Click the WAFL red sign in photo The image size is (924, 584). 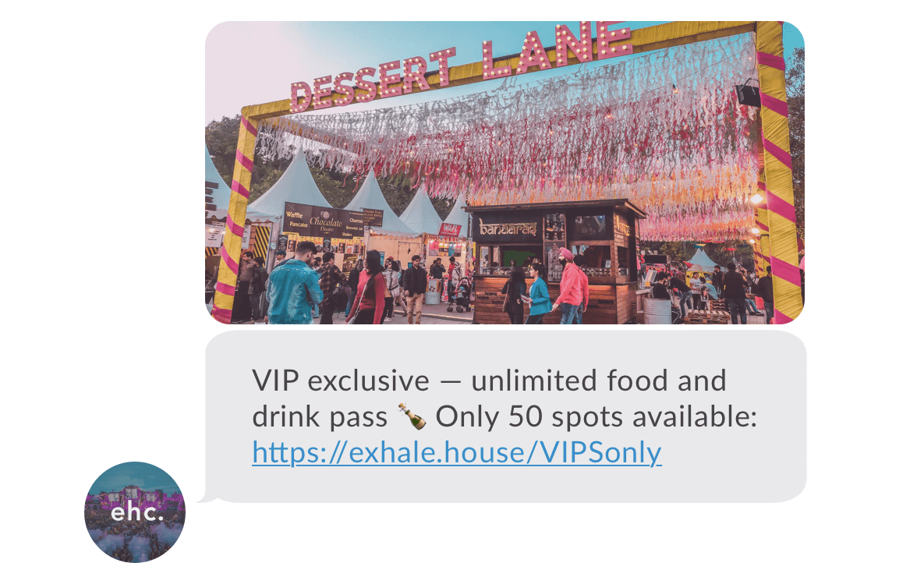tap(450, 229)
